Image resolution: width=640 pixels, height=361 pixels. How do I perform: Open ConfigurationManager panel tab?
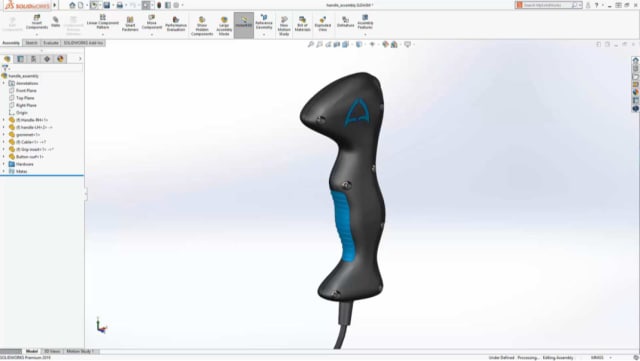33,59
